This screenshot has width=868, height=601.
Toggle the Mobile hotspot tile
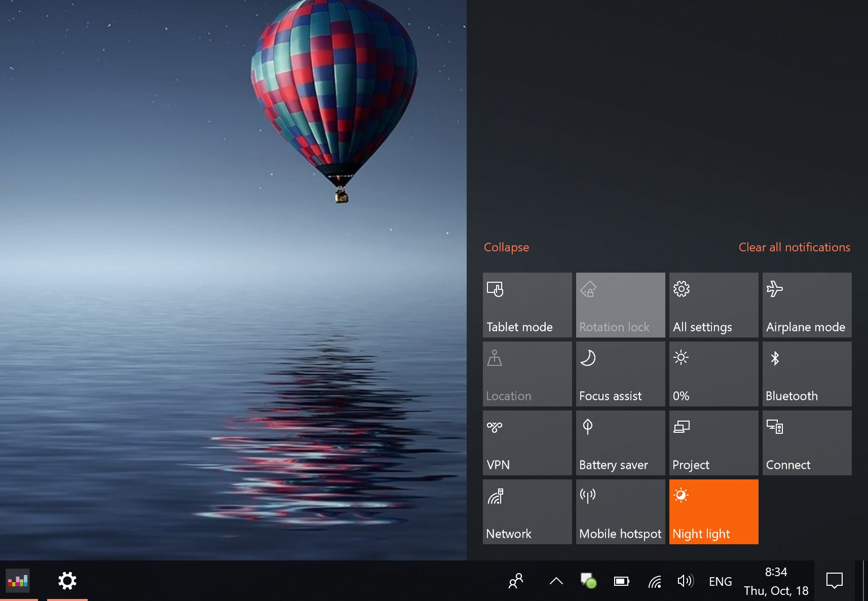click(x=620, y=512)
